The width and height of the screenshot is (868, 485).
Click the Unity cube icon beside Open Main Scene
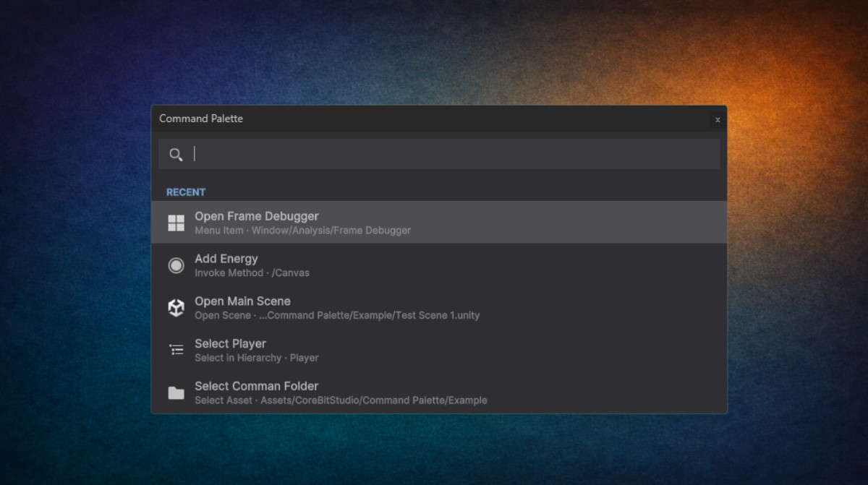tap(176, 308)
